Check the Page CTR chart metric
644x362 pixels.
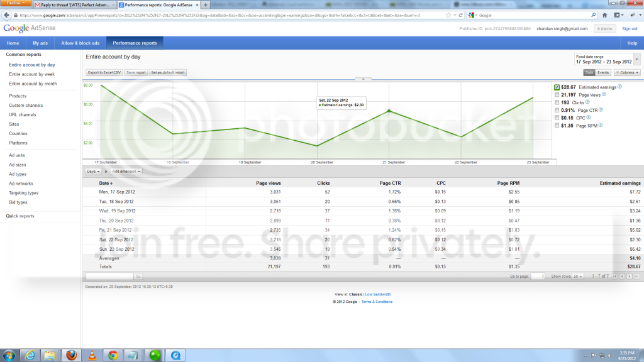pyautogui.click(x=557, y=110)
